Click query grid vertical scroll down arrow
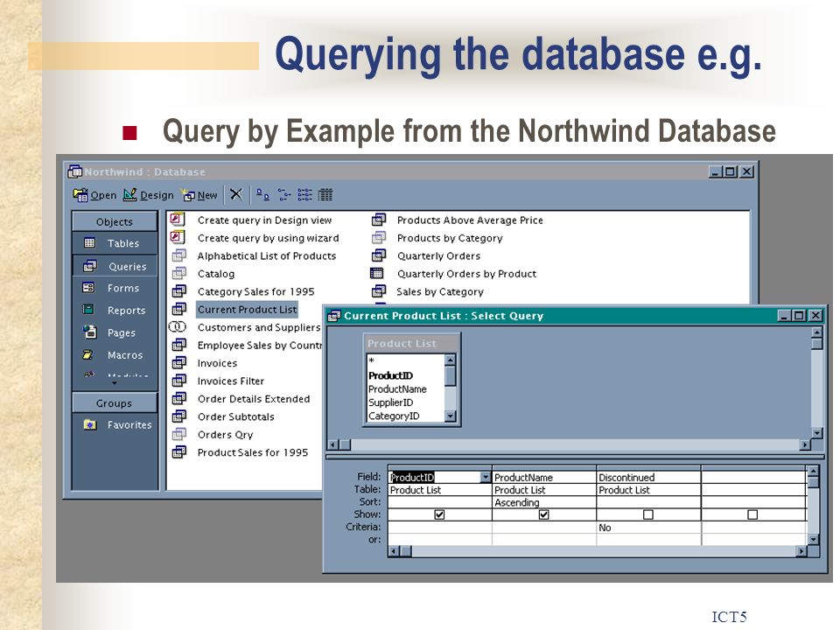The height and width of the screenshot is (630, 840). (813, 540)
